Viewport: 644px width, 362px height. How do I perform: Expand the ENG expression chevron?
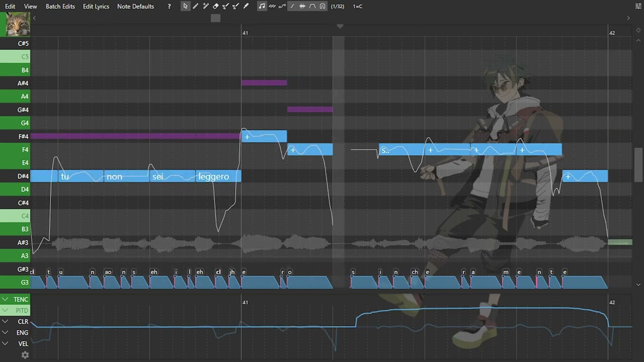[x=5, y=332]
